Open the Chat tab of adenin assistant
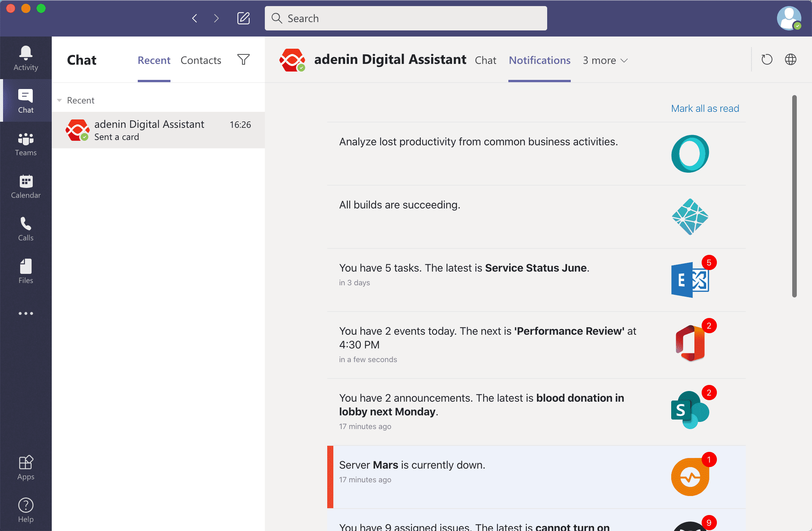This screenshot has width=812, height=531. [486, 60]
